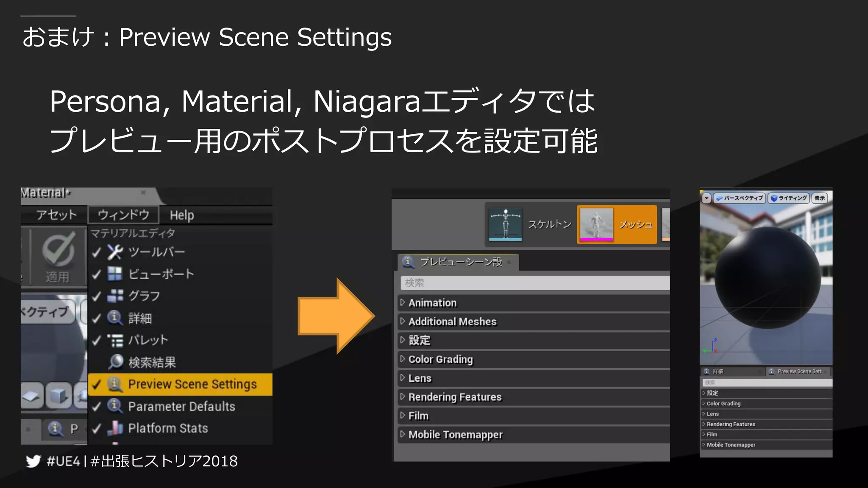The image size is (868, 488).
Task: Click the Twitter bird icon
Action: (33, 461)
